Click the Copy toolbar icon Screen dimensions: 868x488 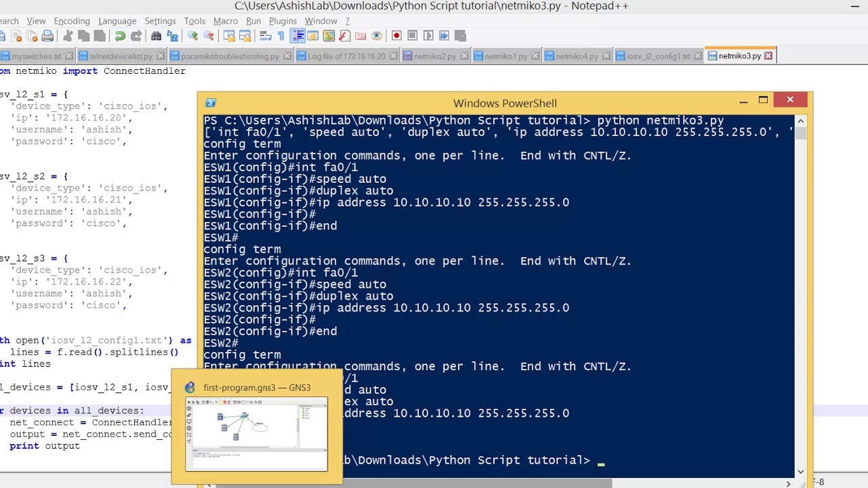click(x=83, y=35)
